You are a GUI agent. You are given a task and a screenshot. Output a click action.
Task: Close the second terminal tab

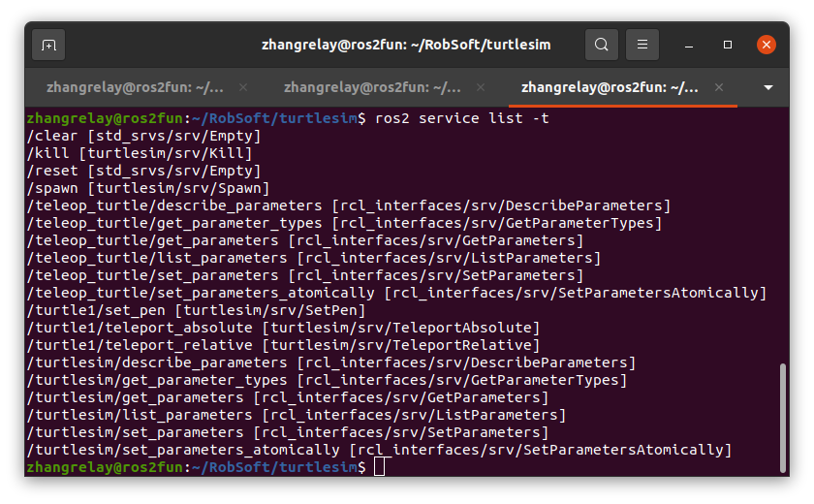pyautogui.click(x=481, y=88)
